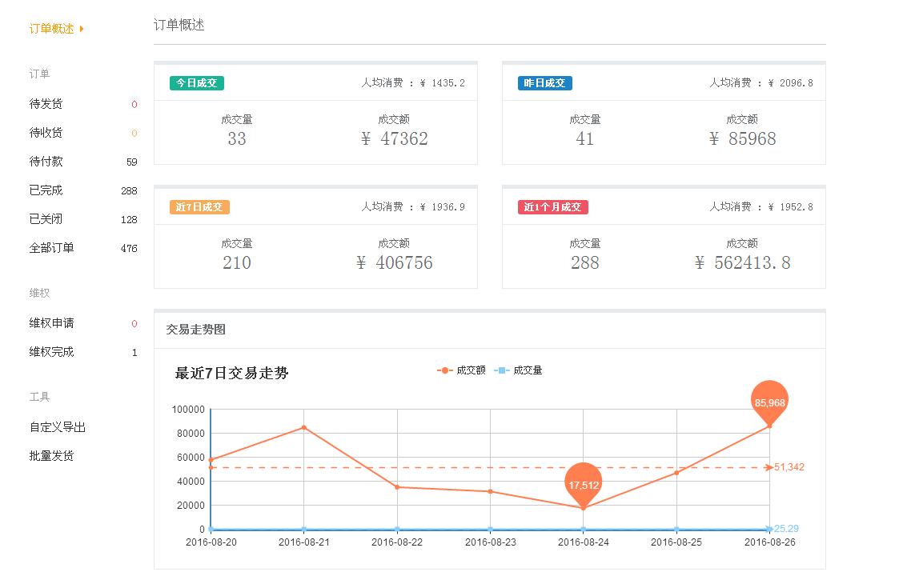Click the orange 近7日成交 badge icon
This screenshot has width=907, height=588.
pyautogui.click(x=199, y=206)
